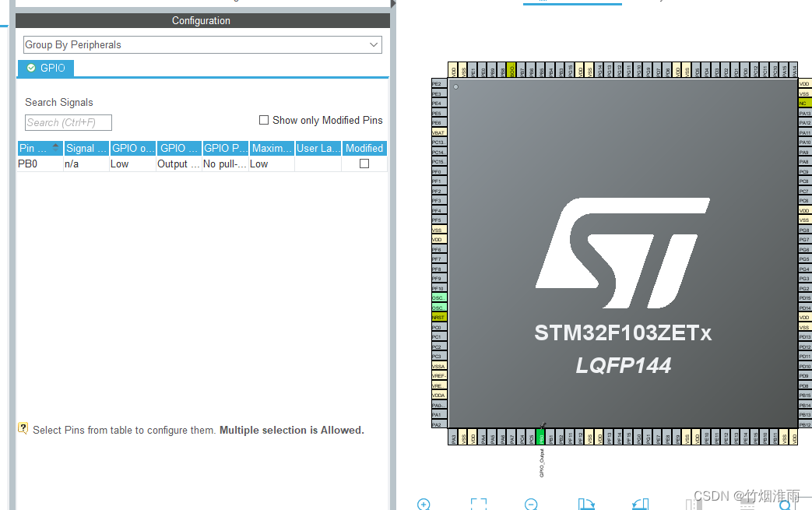Viewport: 812px width, 510px height.
Task: Toggle the Modified checkbox for PB0 row
Action: tap(364, 164)
